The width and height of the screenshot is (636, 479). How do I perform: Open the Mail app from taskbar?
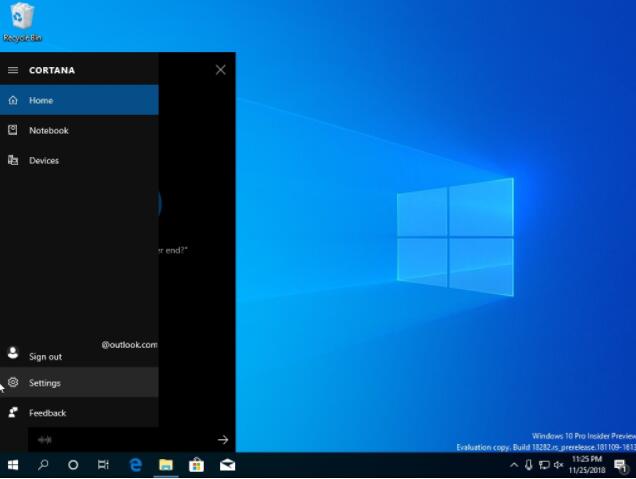pos(227,465)
